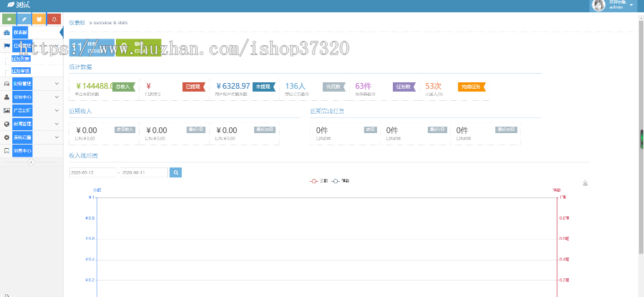Image resolution: width=644 pixels, height=297 pixels.
Task: Click the ¥6328.97 balance value
Action: (233, 86)
